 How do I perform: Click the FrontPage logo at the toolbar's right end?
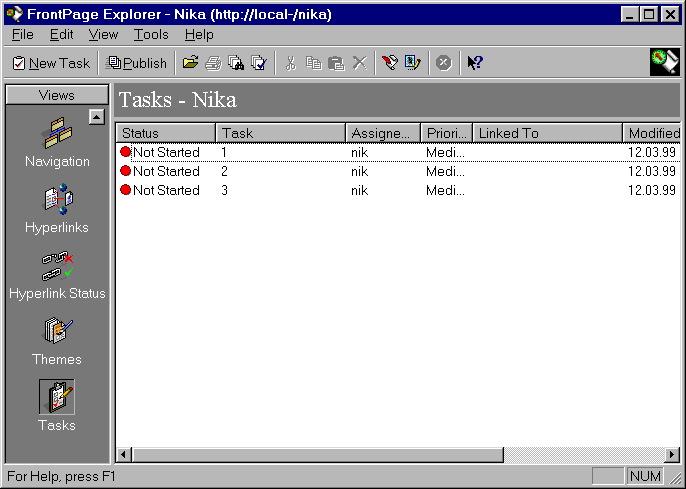coord(665,62)
